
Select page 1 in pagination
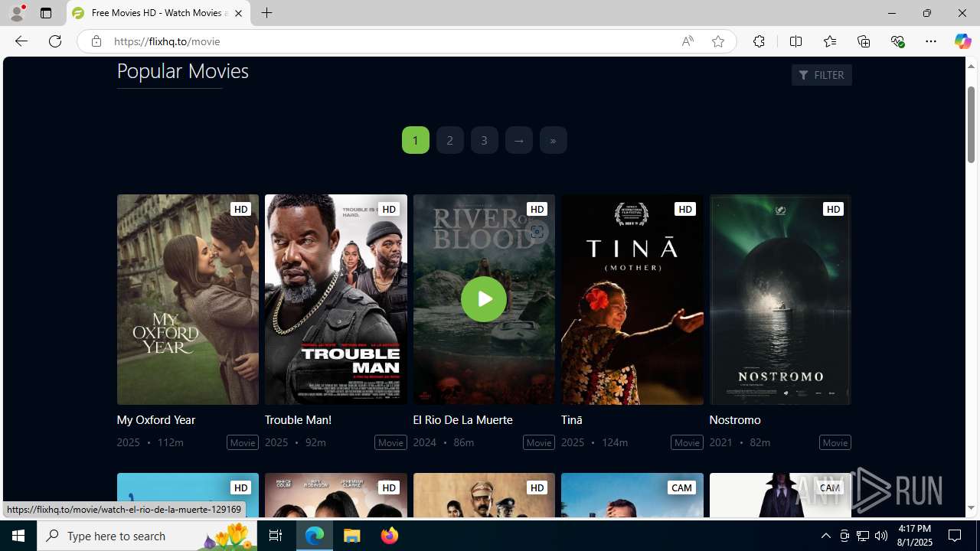coord(416,140)
